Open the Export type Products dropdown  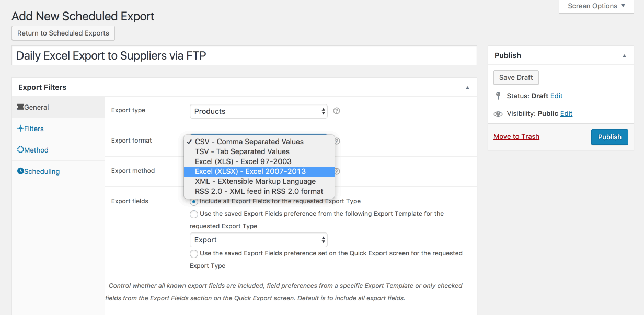pos(259,111)
